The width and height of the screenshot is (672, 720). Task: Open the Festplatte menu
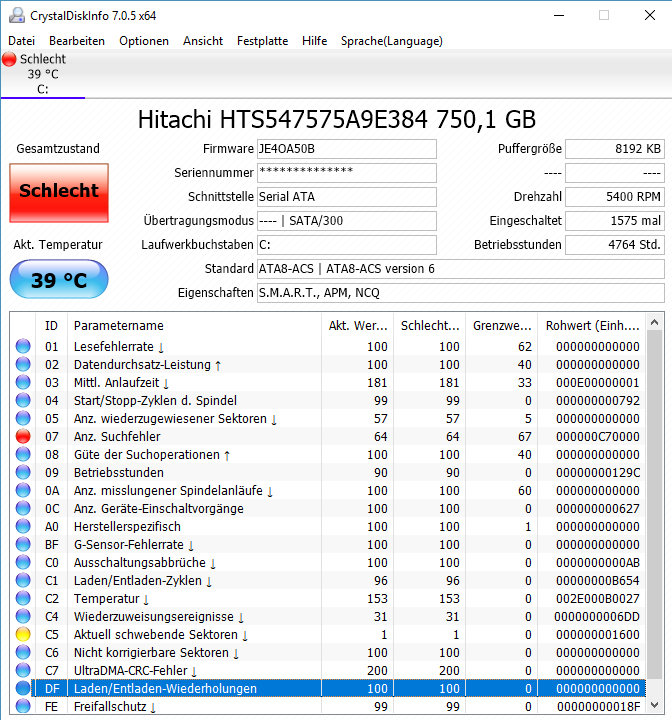pyautogui.click(x=262, y=41)
